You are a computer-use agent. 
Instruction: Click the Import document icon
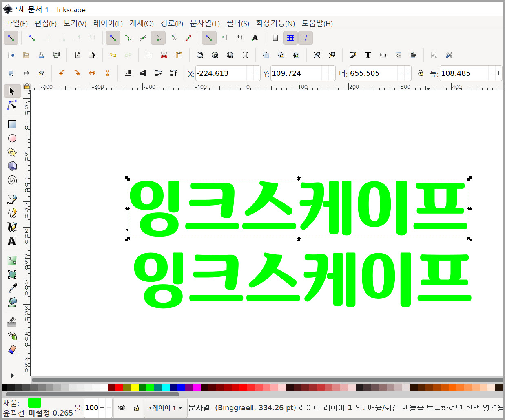click(x=77, y=55)
